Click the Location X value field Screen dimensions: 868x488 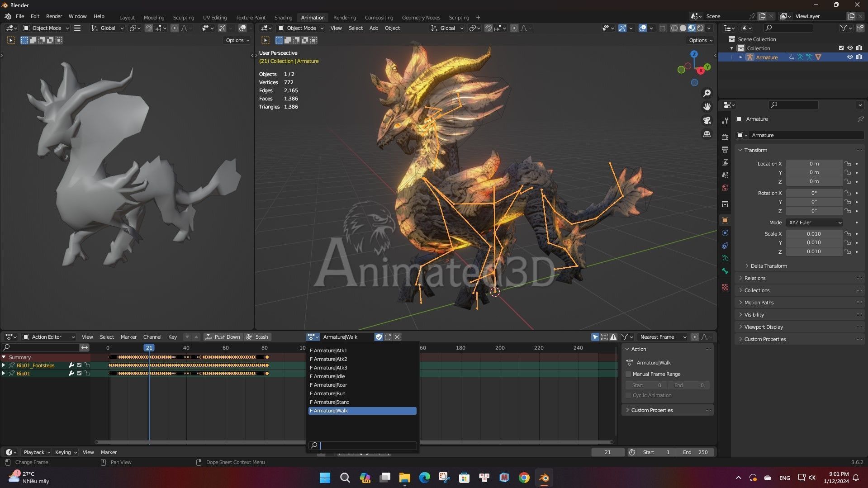[x=814, y=164]
